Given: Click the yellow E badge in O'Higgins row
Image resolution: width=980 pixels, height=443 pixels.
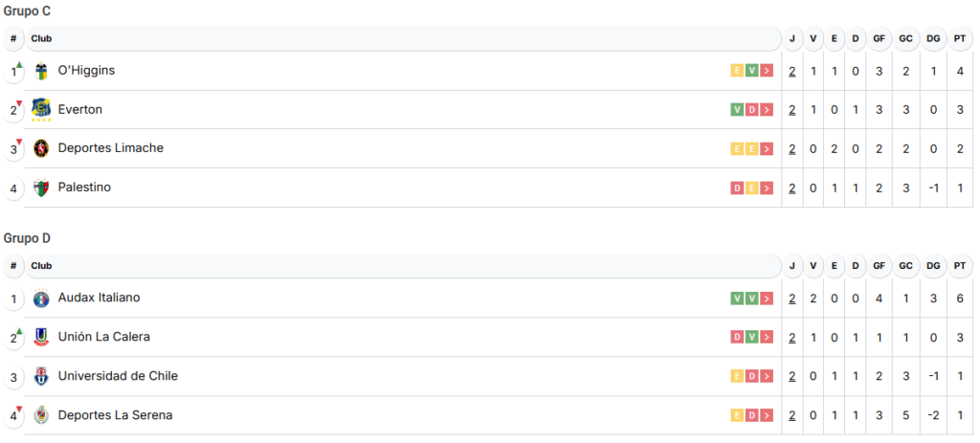Looking at the screenshot, I should [737, 71].
